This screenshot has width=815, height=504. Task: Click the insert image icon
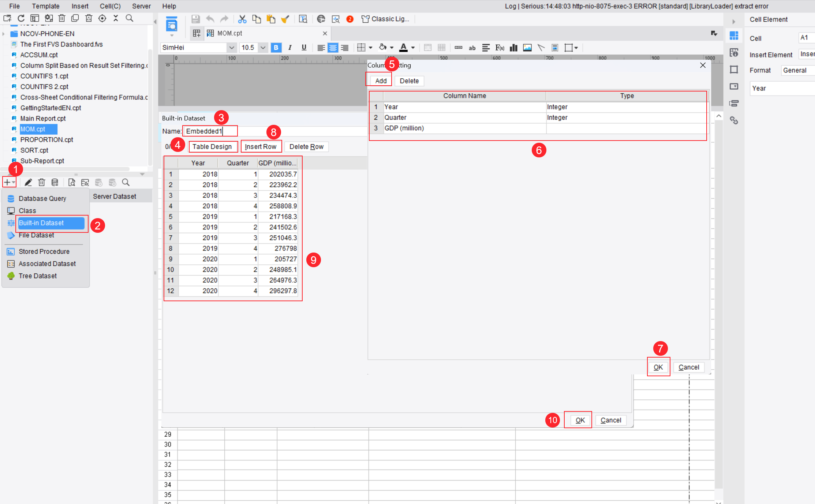pyautogui.click(x=527, y=48)
